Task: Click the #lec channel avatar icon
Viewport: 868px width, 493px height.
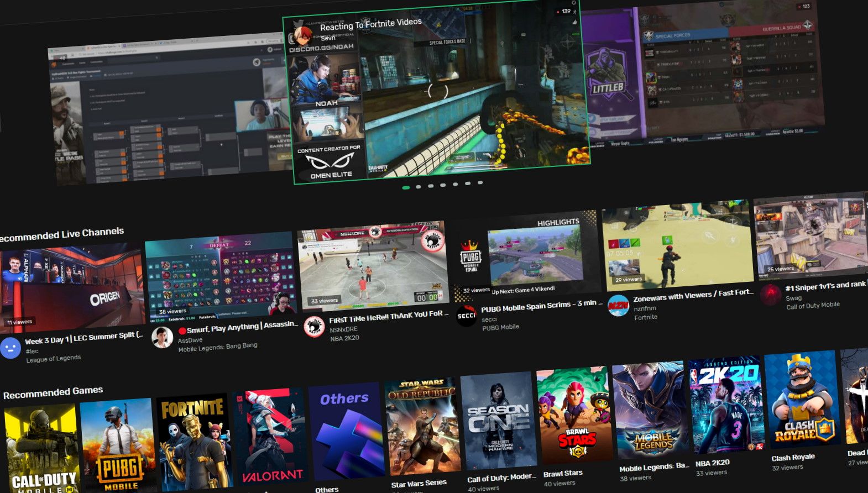Action: point(10,348)
